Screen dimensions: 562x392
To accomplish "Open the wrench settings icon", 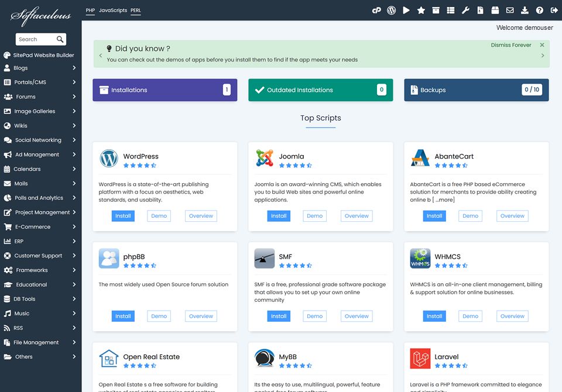I will (x=465, y=11).
